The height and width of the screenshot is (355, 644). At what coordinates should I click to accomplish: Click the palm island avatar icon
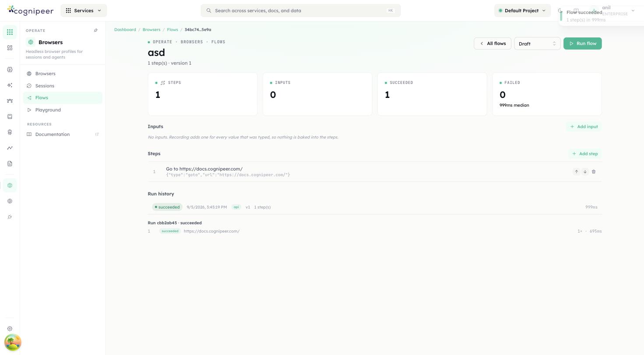(13, 342)
